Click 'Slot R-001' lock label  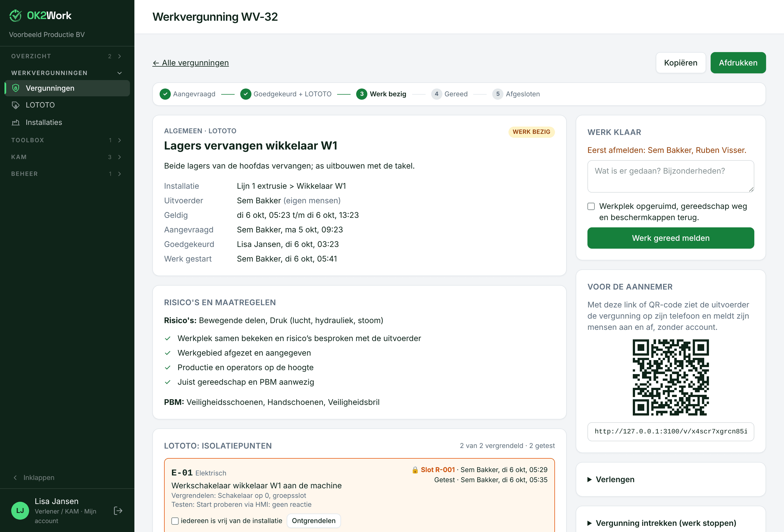click(x=438, y=470)
